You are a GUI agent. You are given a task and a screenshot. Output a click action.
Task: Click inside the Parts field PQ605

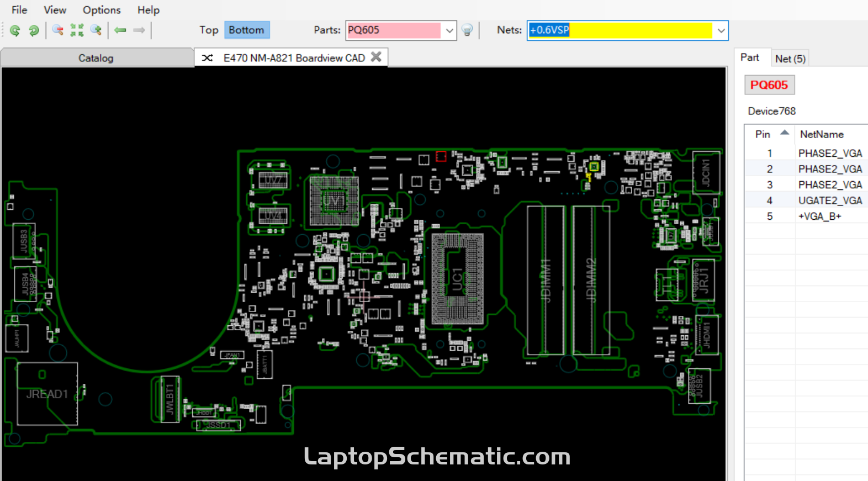(394, 30)
